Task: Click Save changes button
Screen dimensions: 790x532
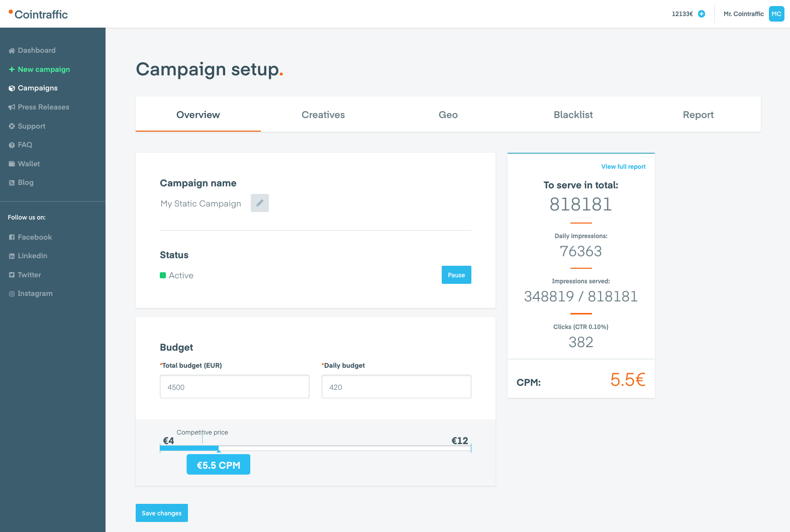Action: tap(162, 513)
